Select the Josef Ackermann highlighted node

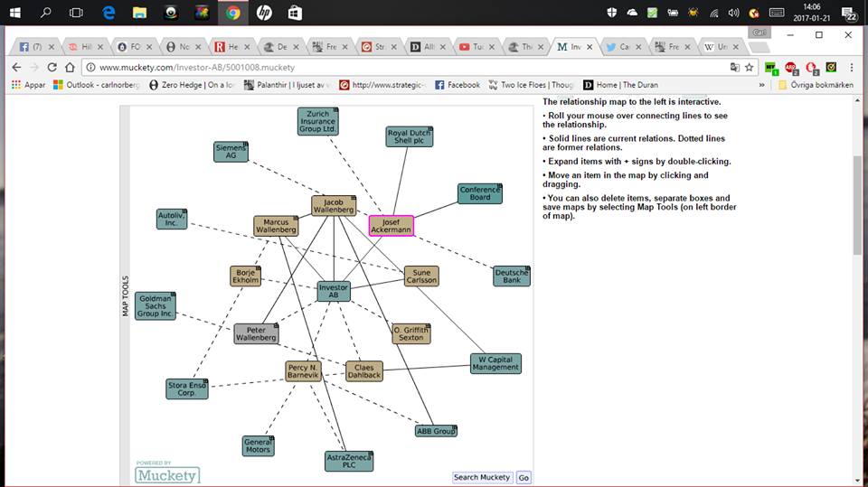(391, 226)
